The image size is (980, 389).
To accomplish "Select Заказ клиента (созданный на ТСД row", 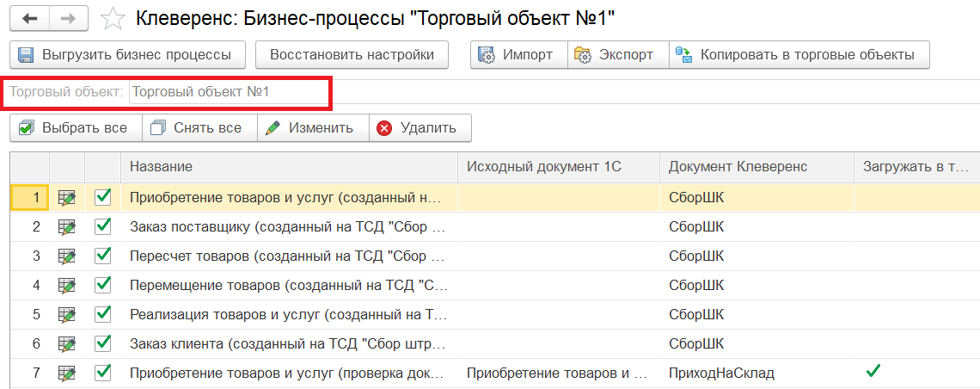I will click(288, 344).
